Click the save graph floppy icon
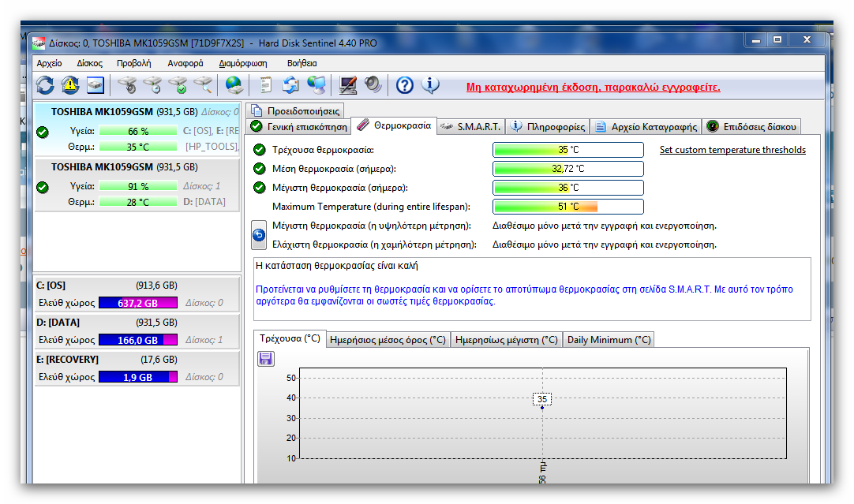The width and height of the screenshot is (854, 504). pos(266,359)
